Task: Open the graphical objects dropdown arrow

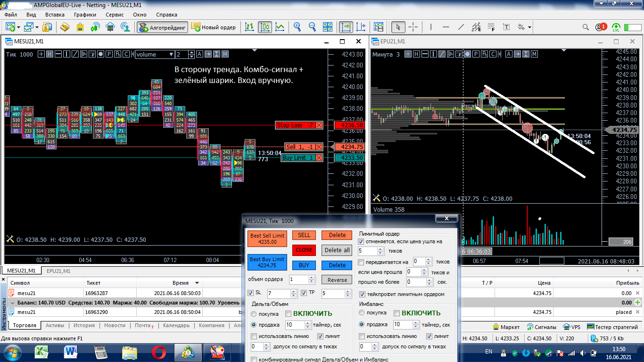Action: coord(530,27)
